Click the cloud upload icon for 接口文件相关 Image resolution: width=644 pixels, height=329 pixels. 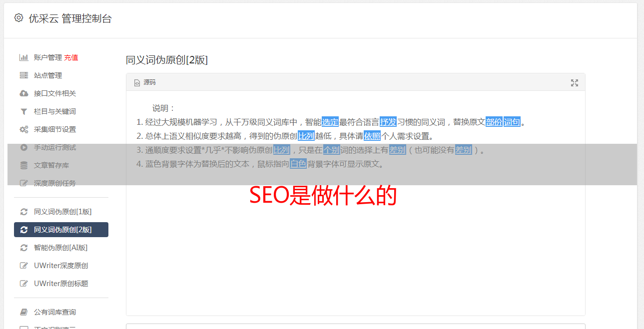point(23,93)
